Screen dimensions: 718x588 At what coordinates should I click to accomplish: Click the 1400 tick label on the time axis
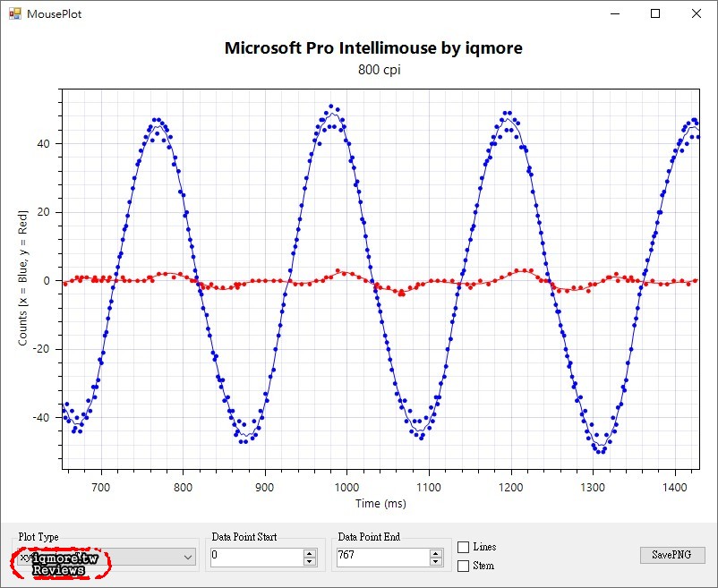pos(674,488)
